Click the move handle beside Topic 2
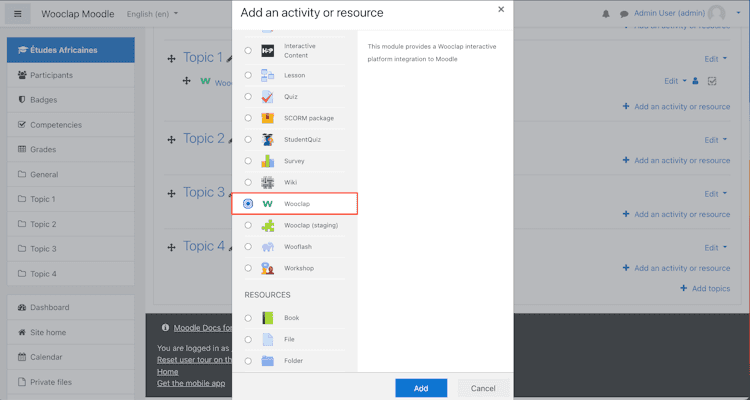 click(171, 140)
